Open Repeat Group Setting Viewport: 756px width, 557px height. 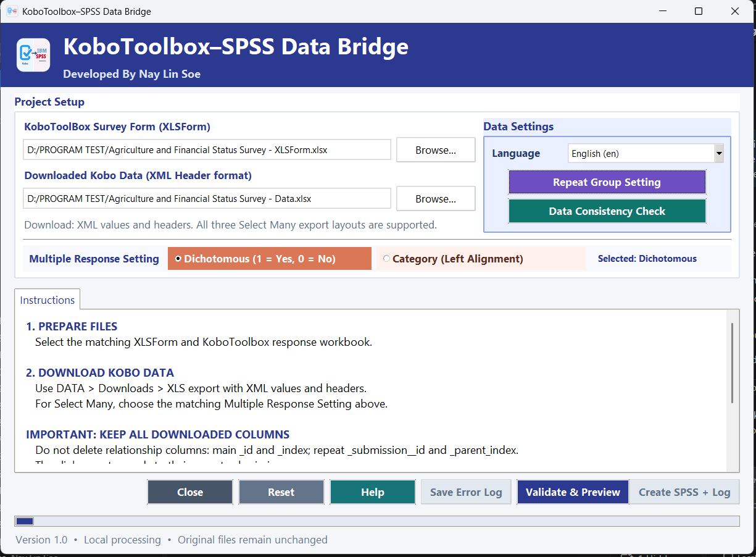pos(607,182)
